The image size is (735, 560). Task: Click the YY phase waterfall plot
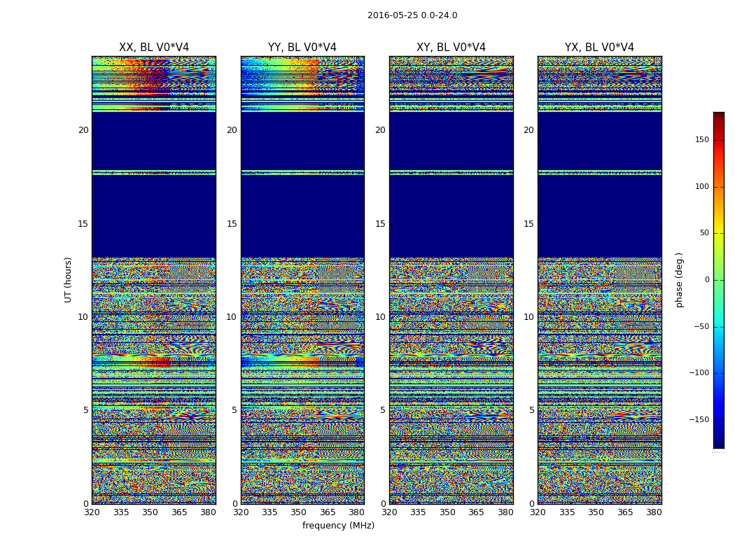coord(302,280)
